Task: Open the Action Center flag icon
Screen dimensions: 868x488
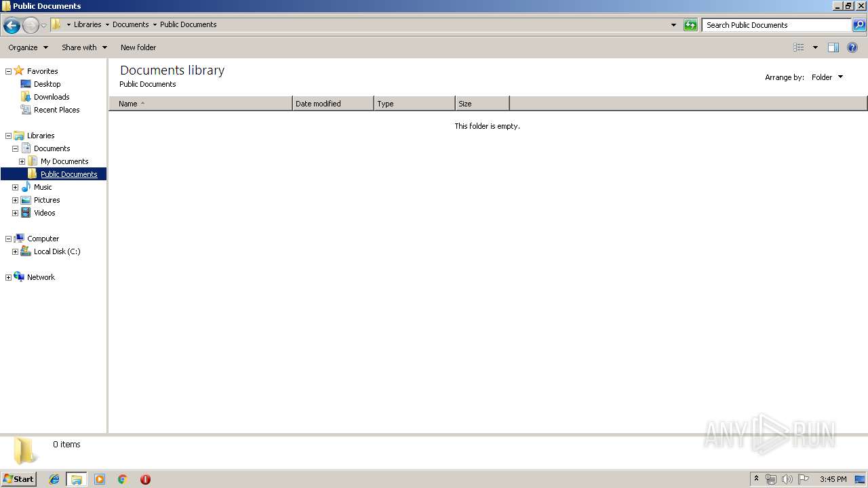Action: pos(804,479)
